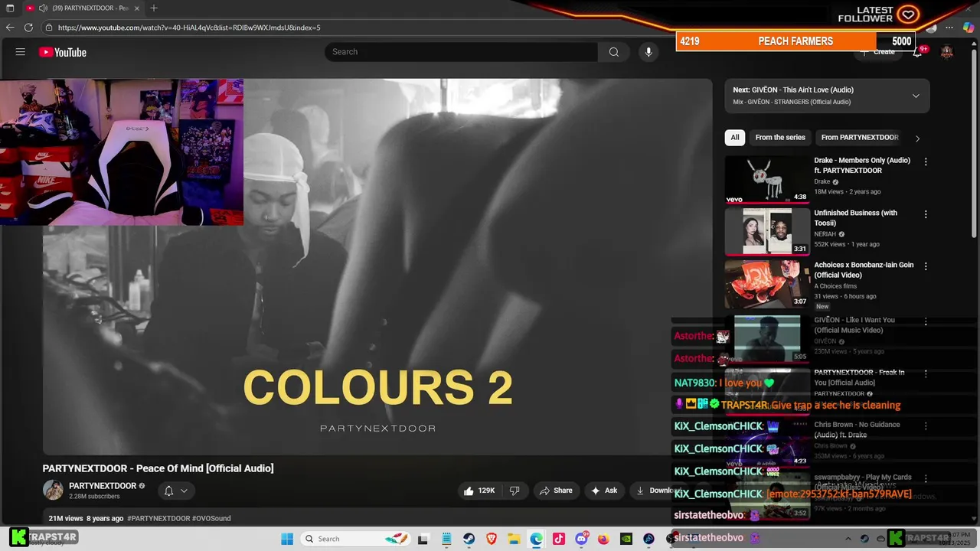
Task: Show more filter chips with right arrow
Action: coord(917,138)
